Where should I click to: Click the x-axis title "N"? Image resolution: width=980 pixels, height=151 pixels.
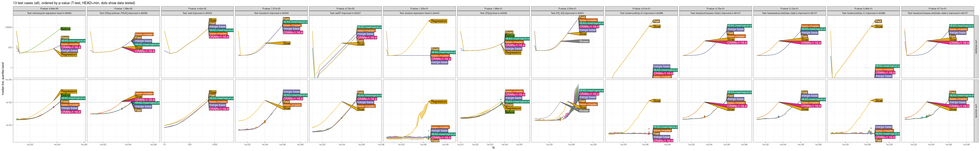tap(493, 148)
